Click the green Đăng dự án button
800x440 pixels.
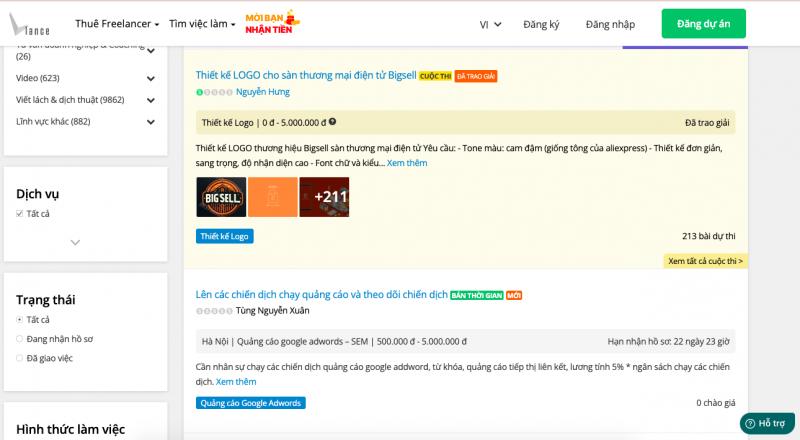pyautogui.click(x=704, y=23)
